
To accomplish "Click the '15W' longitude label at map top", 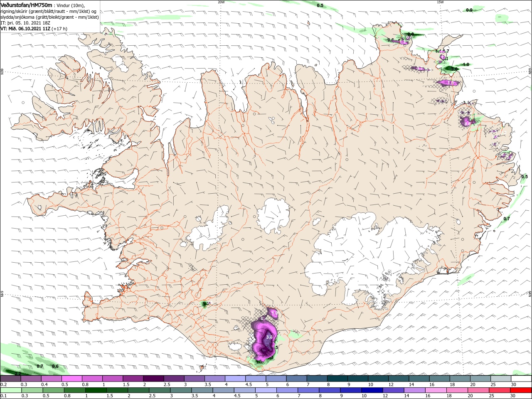I will pyautogui.click(x=440, y=2).
